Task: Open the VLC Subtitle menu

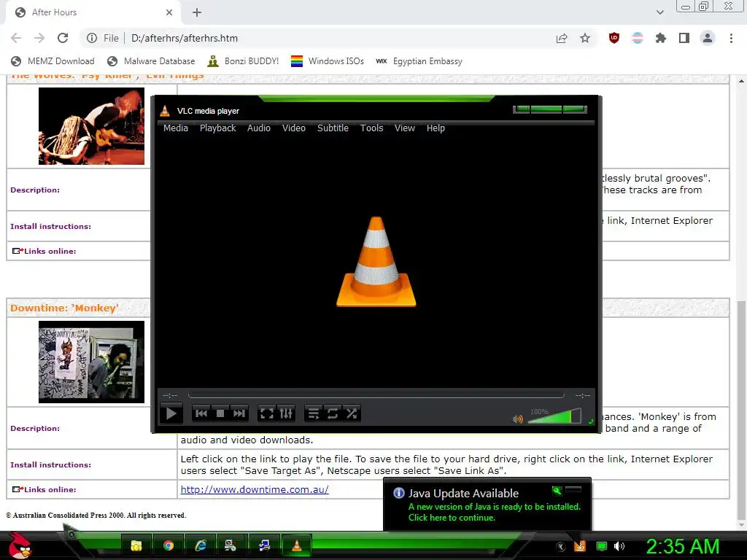Action: 333,128
